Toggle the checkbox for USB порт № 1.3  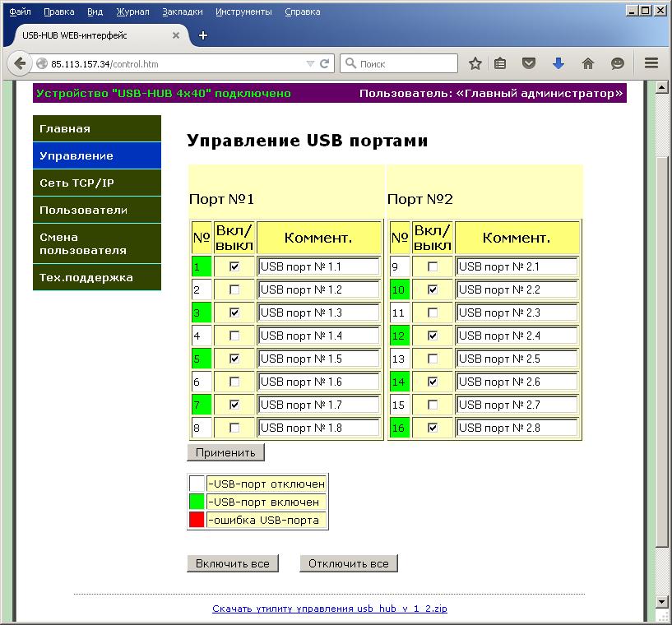click(234, 312)
